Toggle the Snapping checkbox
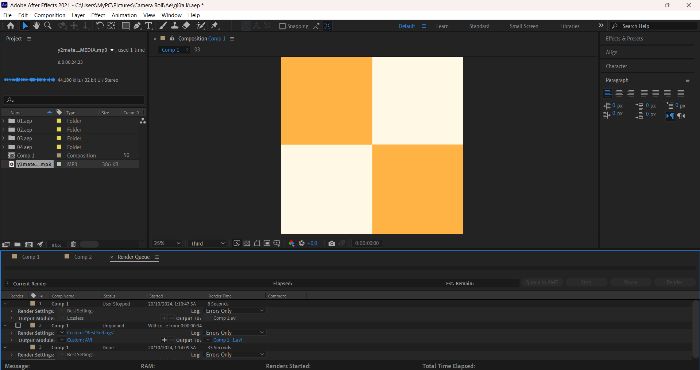 tap(282, 26)
